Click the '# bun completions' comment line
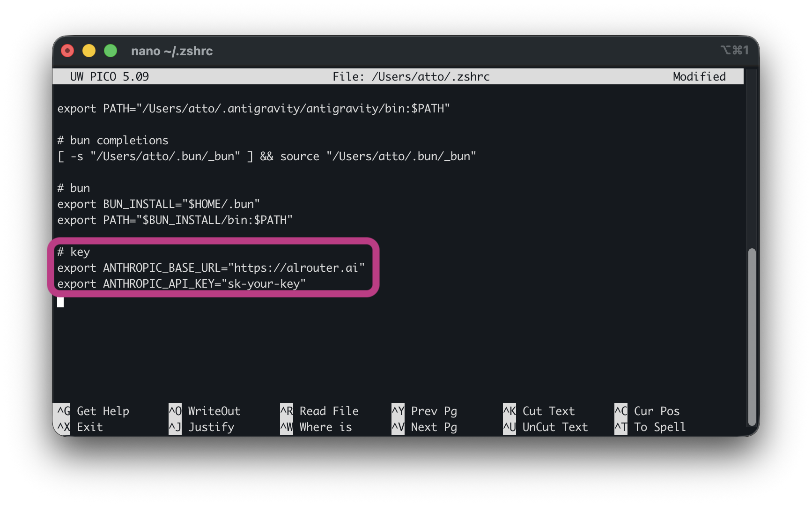 (112, 141)
